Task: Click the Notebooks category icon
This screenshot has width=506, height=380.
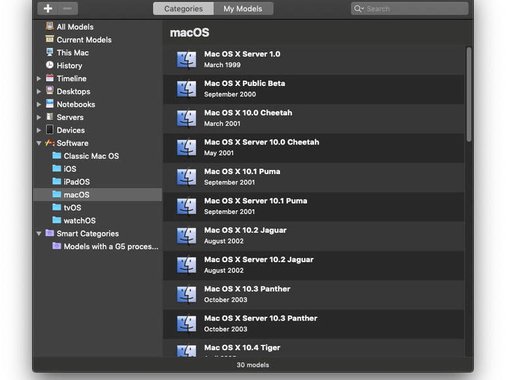Action: tap(50, 104)
